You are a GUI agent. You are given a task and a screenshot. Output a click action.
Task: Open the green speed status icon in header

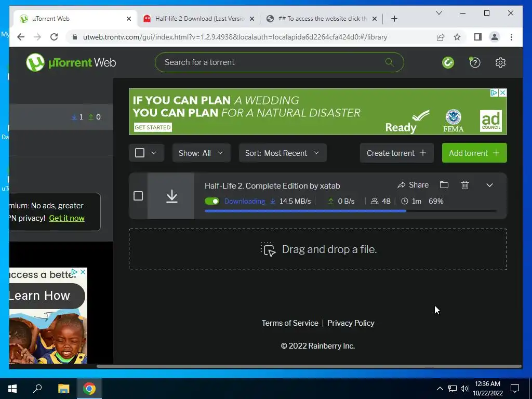pos(448,62)
